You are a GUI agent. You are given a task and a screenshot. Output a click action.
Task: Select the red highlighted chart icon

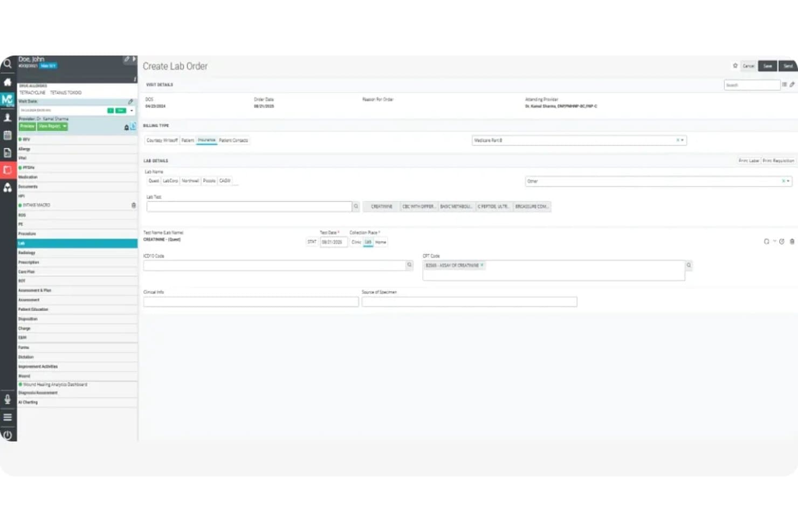coord(8,170)
